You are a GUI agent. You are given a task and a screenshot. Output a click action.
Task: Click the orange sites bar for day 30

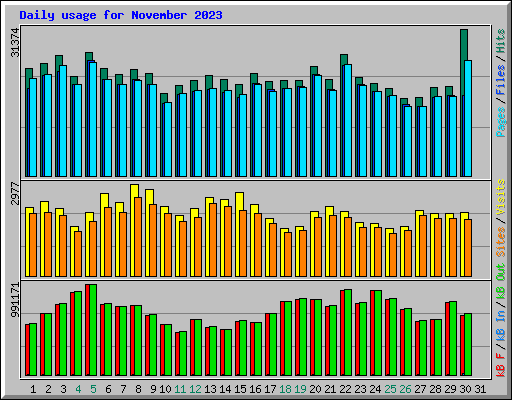[468, 248]
